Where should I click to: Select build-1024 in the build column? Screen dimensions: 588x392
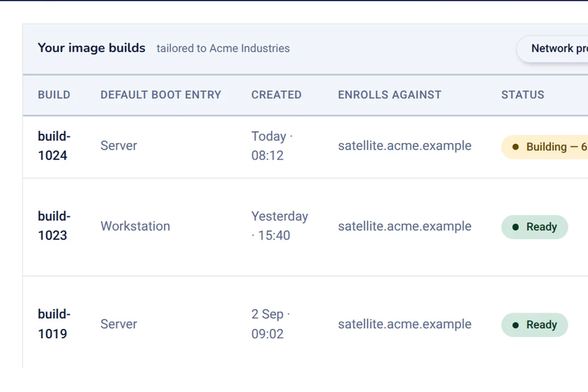54,145
